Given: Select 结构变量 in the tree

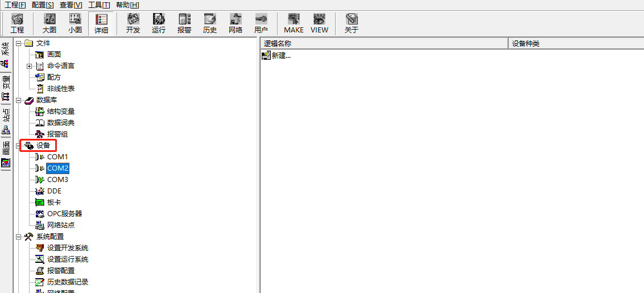Looking at the screenshot, I should coord(61,112).
